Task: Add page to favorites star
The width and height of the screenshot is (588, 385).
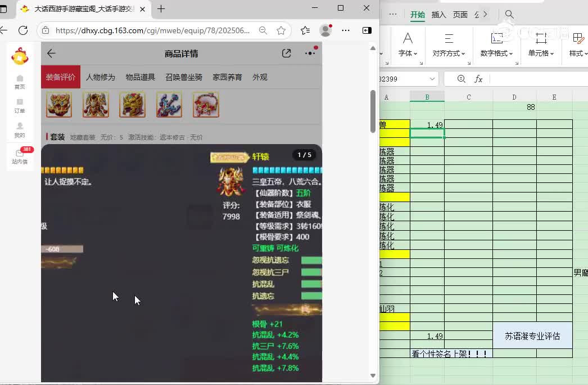Action: click(x=281, y=30)
